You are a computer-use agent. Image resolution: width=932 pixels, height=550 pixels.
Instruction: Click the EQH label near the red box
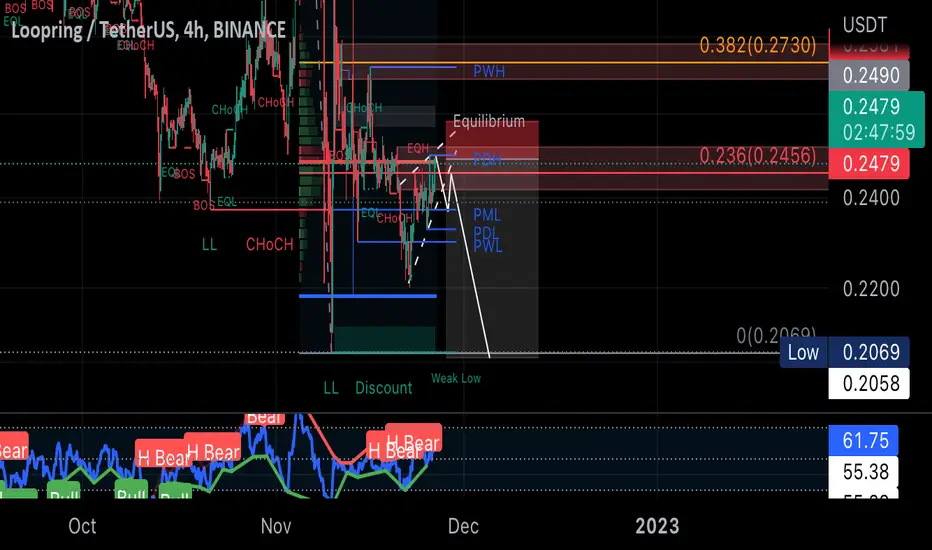(x=418, y=148)
